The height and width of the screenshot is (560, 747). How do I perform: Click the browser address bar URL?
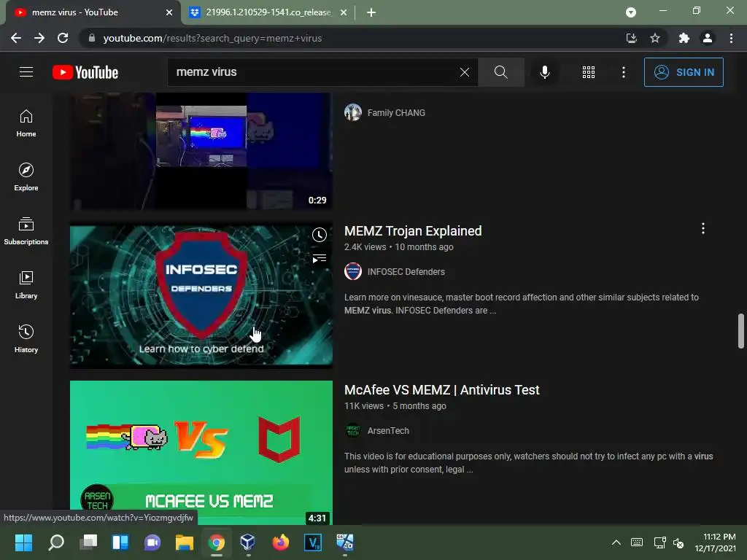(212, 38)
